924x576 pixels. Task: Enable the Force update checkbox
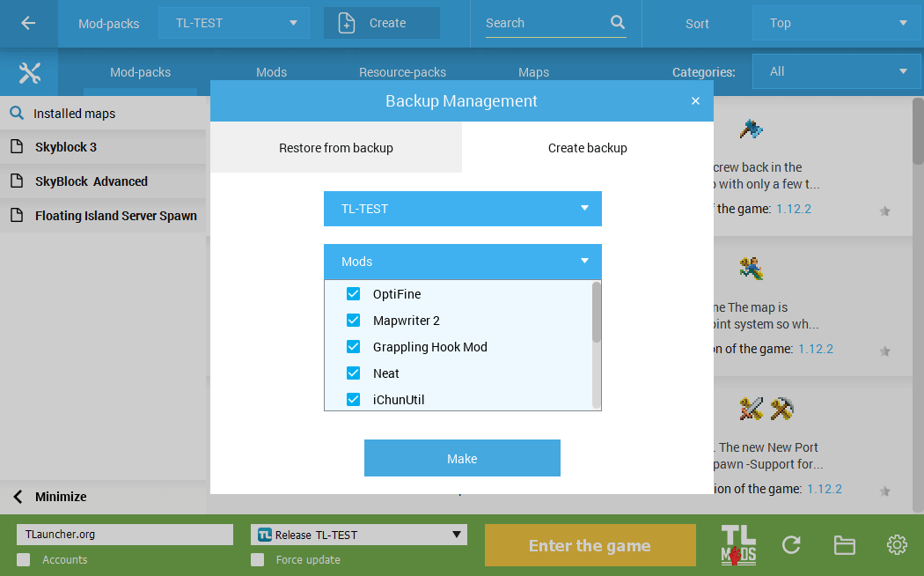tap(258, 559)
